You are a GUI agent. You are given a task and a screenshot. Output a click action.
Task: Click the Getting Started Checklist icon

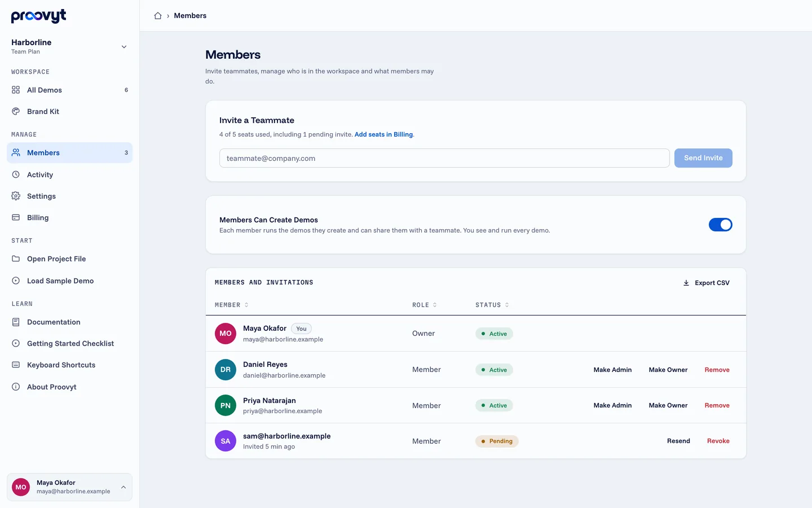pyautogui.click(x=16, y=343)
